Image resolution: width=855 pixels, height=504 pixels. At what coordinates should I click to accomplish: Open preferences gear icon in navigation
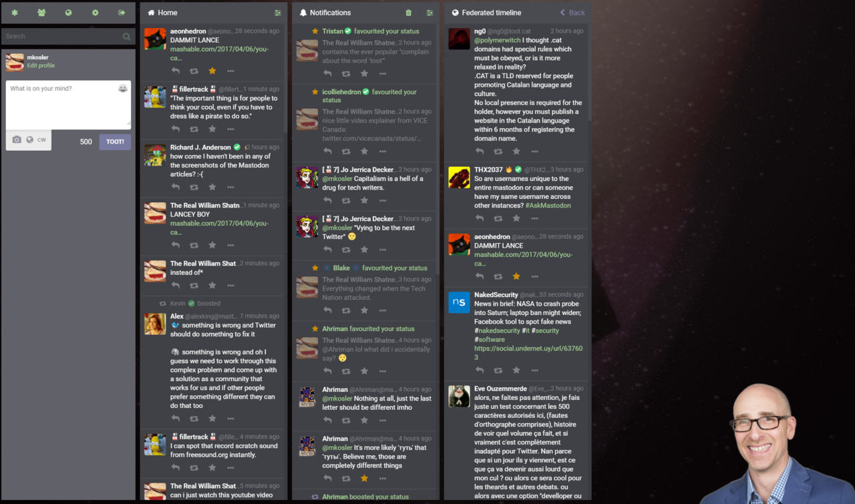pos(95,13)
